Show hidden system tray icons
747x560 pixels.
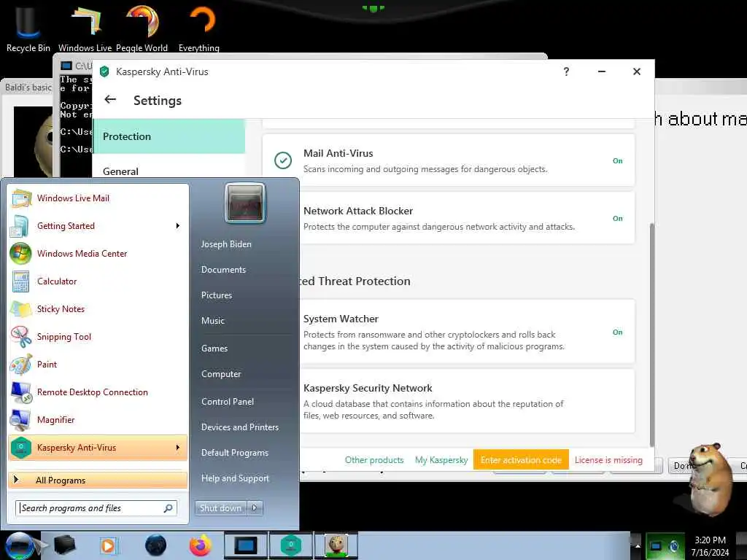(637, 545)
